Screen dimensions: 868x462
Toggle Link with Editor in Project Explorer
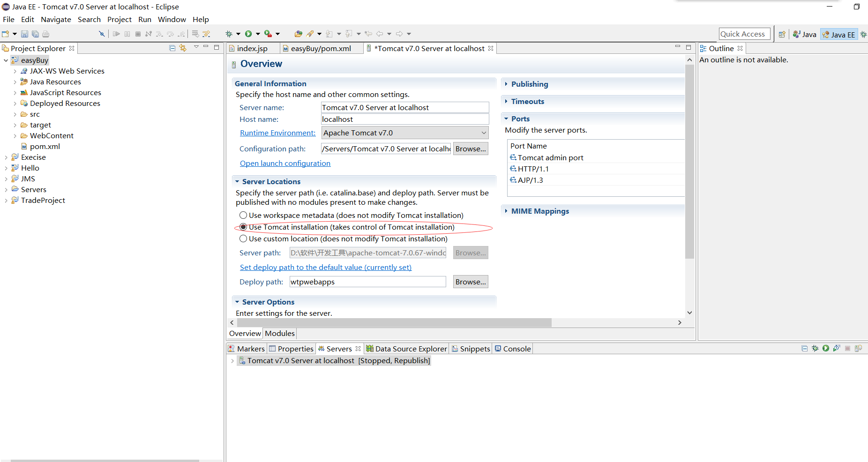183,48
